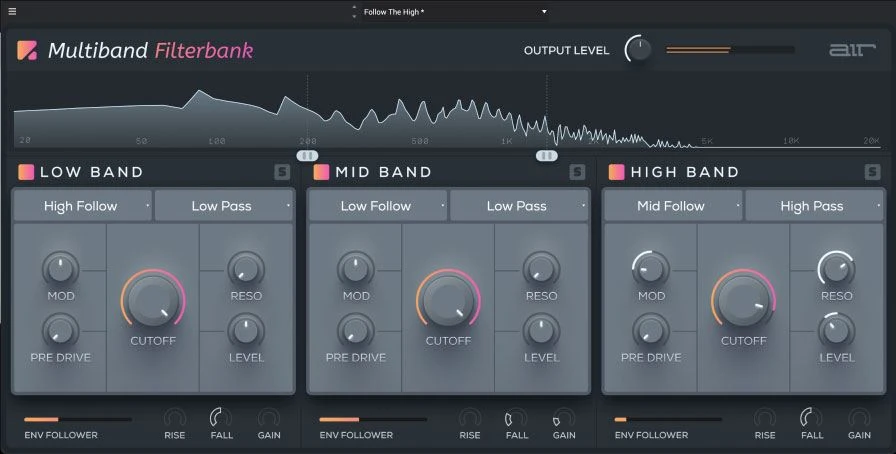Click the High Band envelope GAIN knob

pos(859,417)
